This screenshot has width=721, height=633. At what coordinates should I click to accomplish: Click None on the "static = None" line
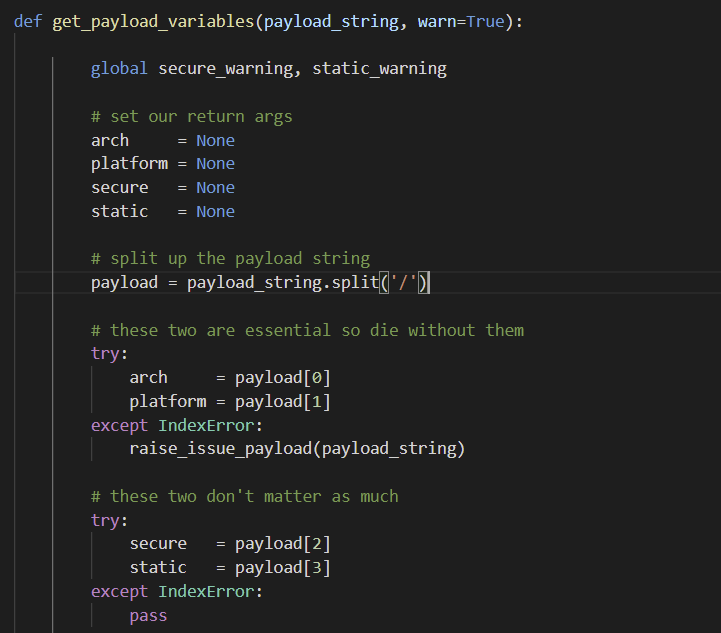(215, 211)
